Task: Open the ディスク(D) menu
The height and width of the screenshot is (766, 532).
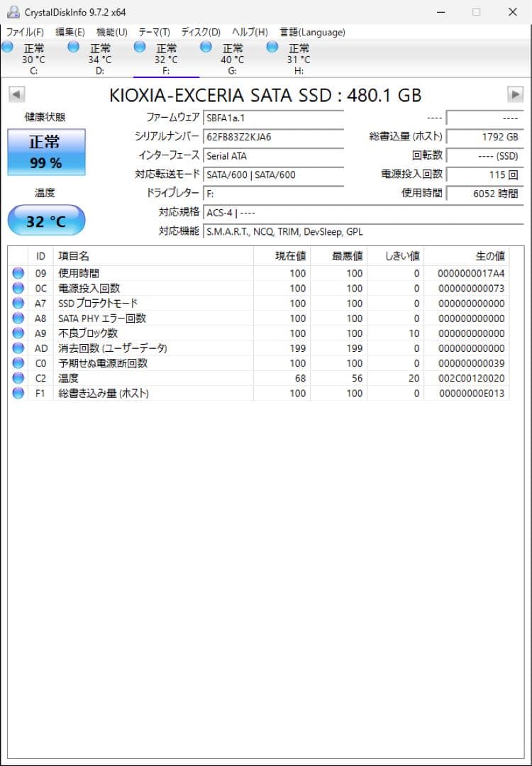Action: (x=201, y=32)
